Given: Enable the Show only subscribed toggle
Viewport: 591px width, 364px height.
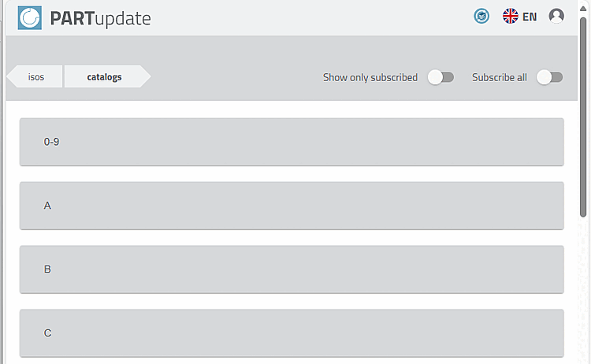Looking at the screenshot, I should point(440,77).
